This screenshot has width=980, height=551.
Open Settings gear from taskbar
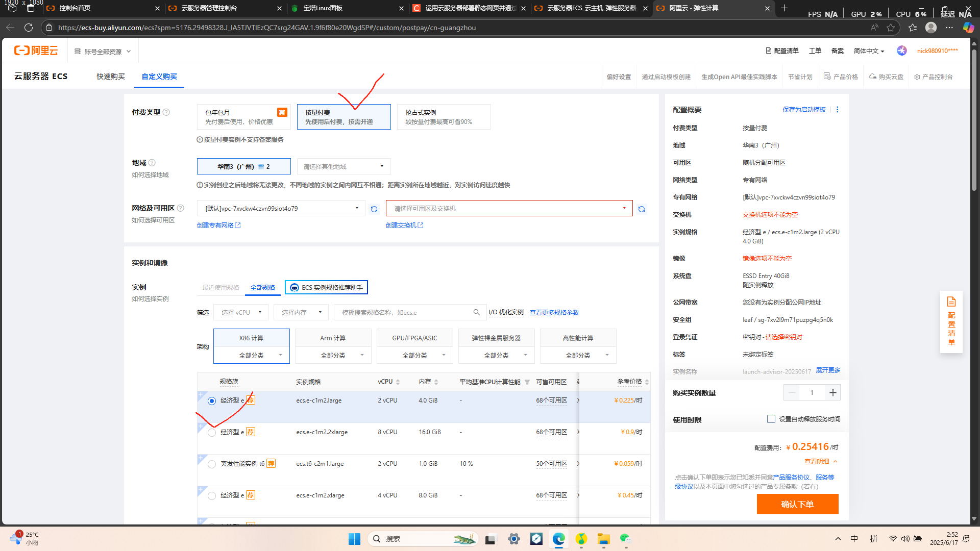click(514, 539)
